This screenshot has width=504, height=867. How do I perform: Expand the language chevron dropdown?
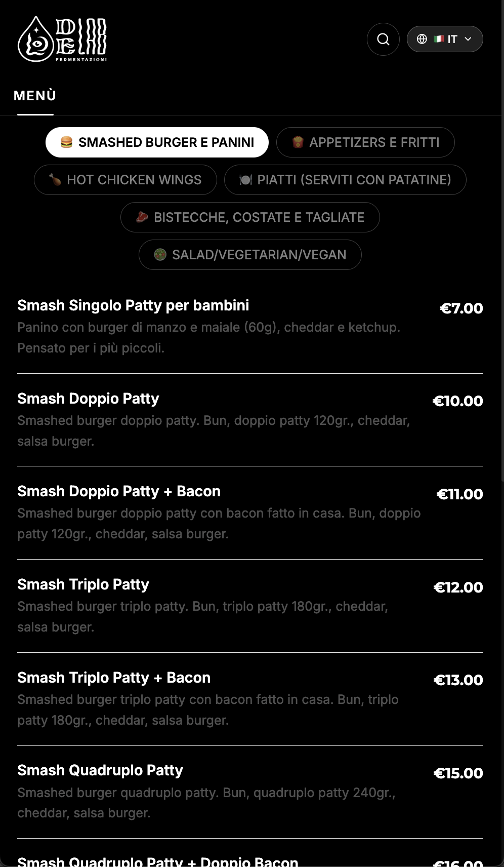coord(468,39)
